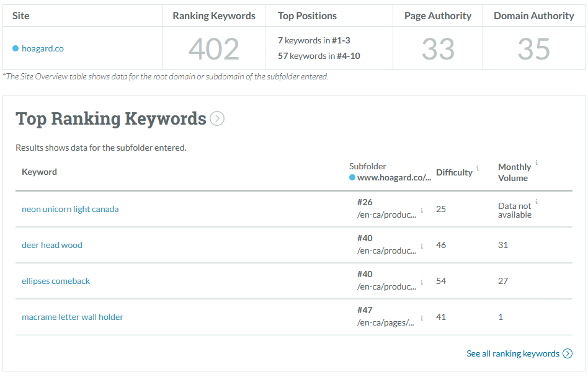The height and width of the screenshot is (377, 588).
Task: Click the arrow icon beside Top Ranking Keywords
Action: (217, 118)
